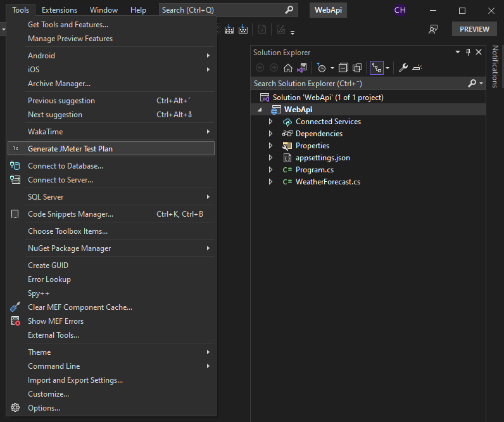Click the Code Snippets Manager icon
504x422 pixels.
click(15, 214)
